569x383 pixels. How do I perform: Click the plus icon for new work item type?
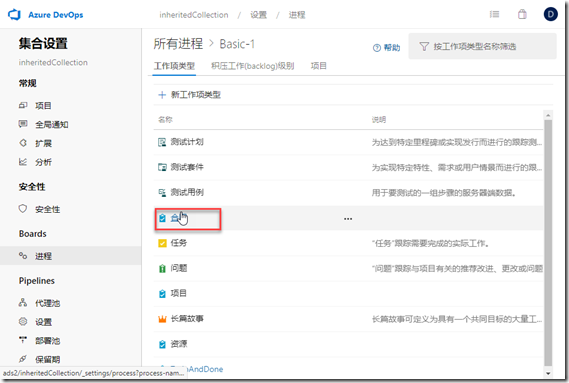point(162,95)
